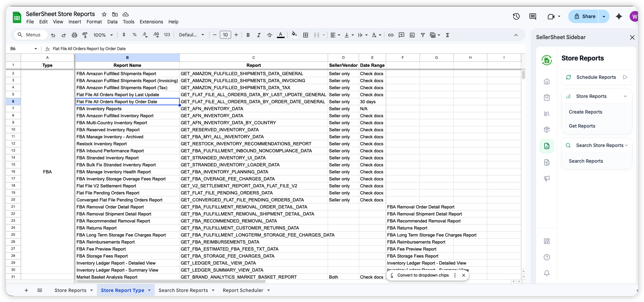
Task: Toggle strikethrough formatting in the toolbar
Action: (270, 35)
